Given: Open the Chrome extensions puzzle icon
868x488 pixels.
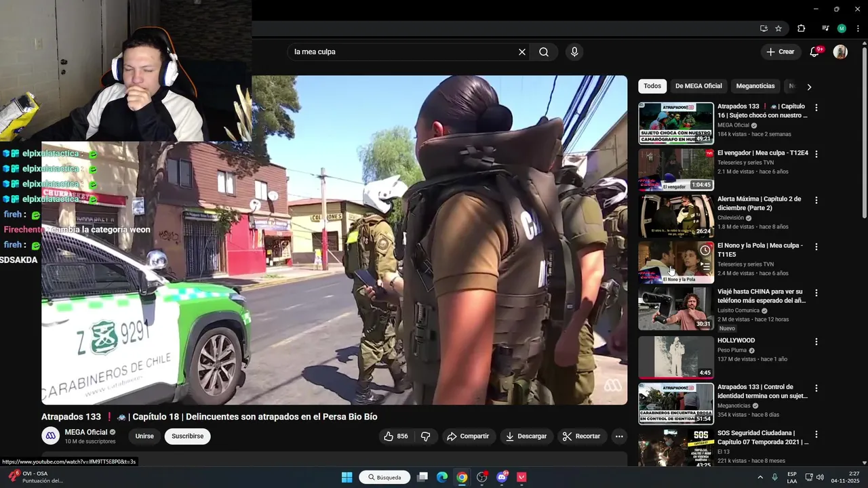Looking at the screenshot, I should (x=801, y=28).
